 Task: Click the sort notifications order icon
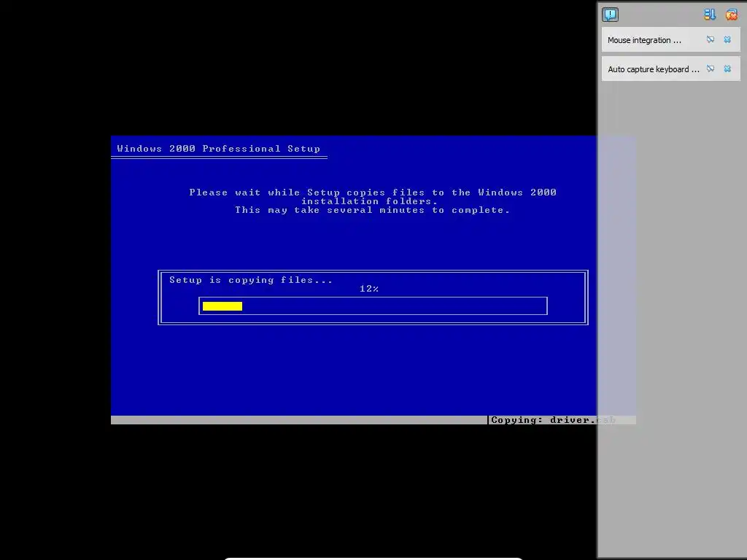[x=710, y=15]
